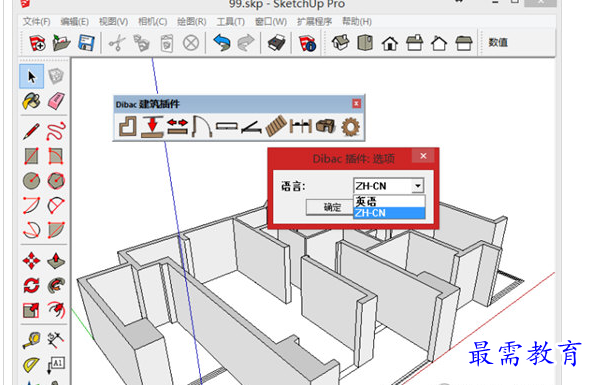Image resolution: width=590 pixels, height=385 pixels.
Task: Choose ZH-CN highlighted list option
Action: (x=389, y=213)
